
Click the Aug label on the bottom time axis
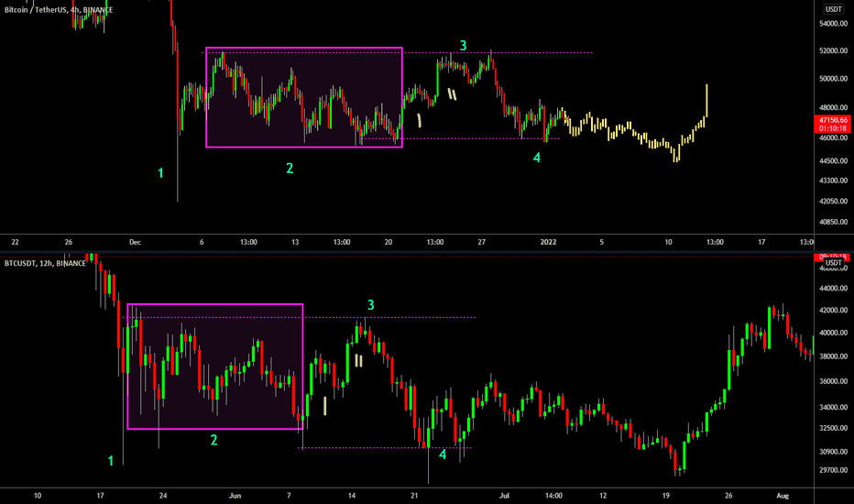tap(783, 496)
